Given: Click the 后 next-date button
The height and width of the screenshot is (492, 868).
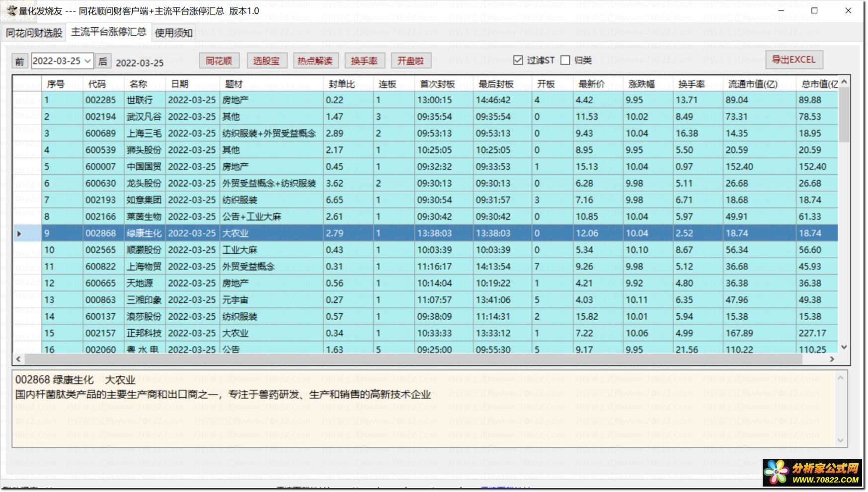Looking at the screenshot, I should pos(103,62).
